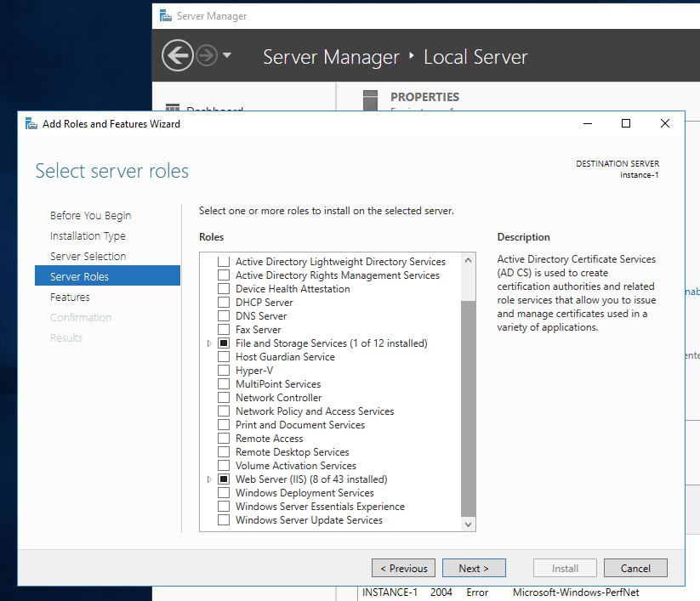Click the instance-1 destination server text
Image resolution: width=700 pixels, height=601 pixels.
point(639,175)
